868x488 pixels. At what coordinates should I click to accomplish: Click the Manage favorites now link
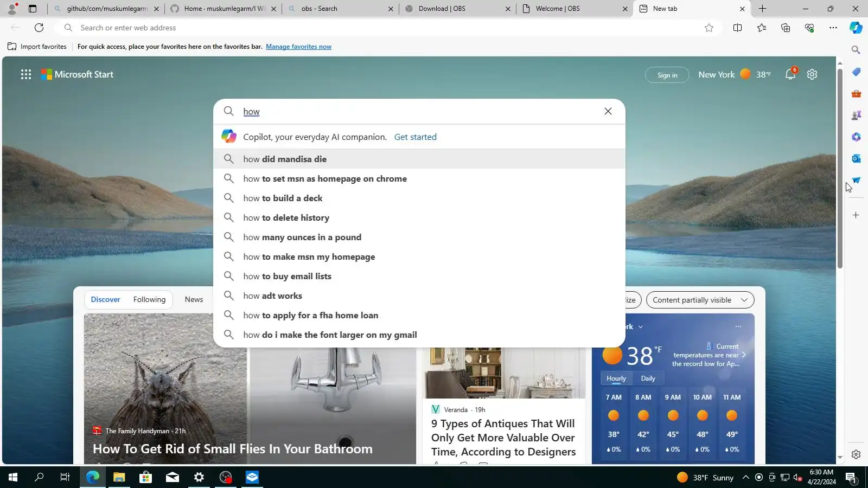point(298,47)
